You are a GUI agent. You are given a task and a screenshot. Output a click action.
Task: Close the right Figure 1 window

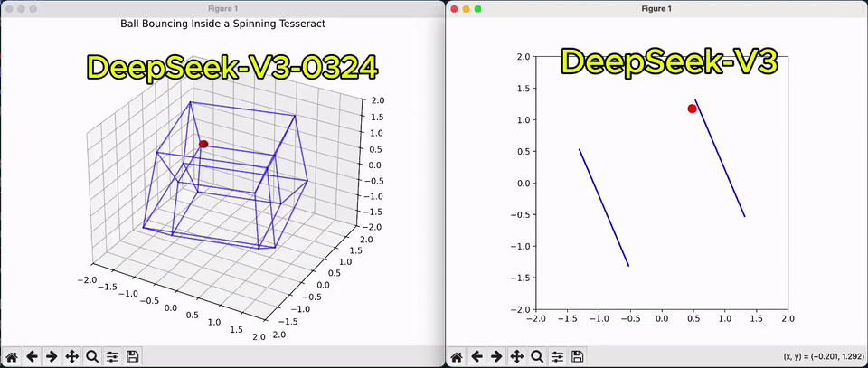point(454,8)
